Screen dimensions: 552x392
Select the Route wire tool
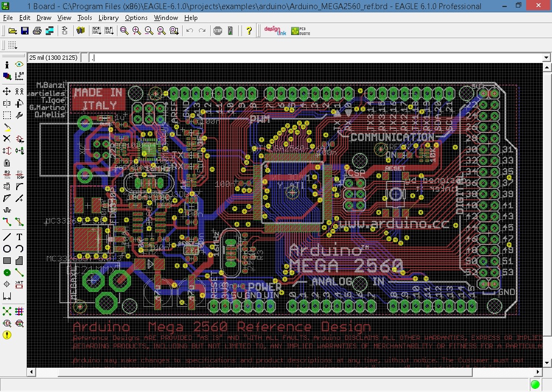(x=7, y=221)
